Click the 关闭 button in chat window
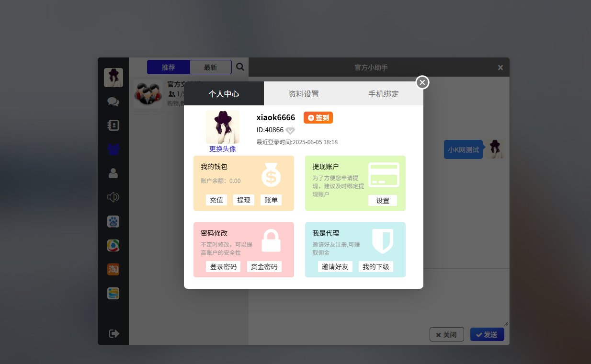The image size is (591, 364). tap(447, 334)
